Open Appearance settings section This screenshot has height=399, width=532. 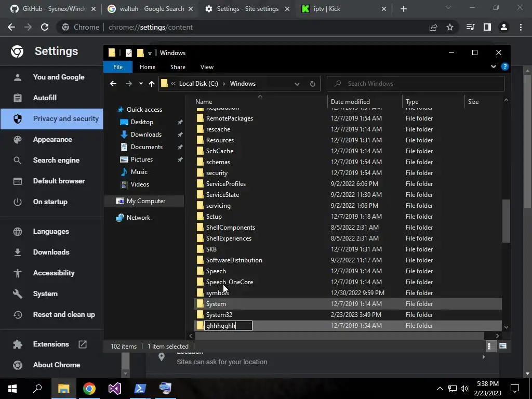pyautogui.click(x=51, y=139)
